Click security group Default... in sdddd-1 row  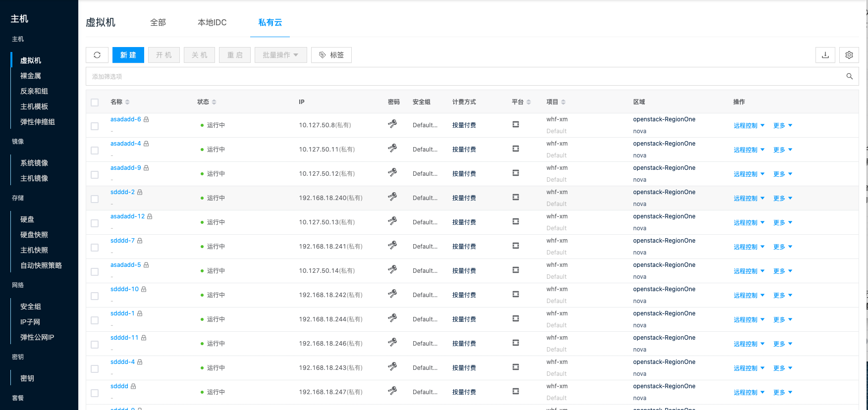(x=425, y=319)
